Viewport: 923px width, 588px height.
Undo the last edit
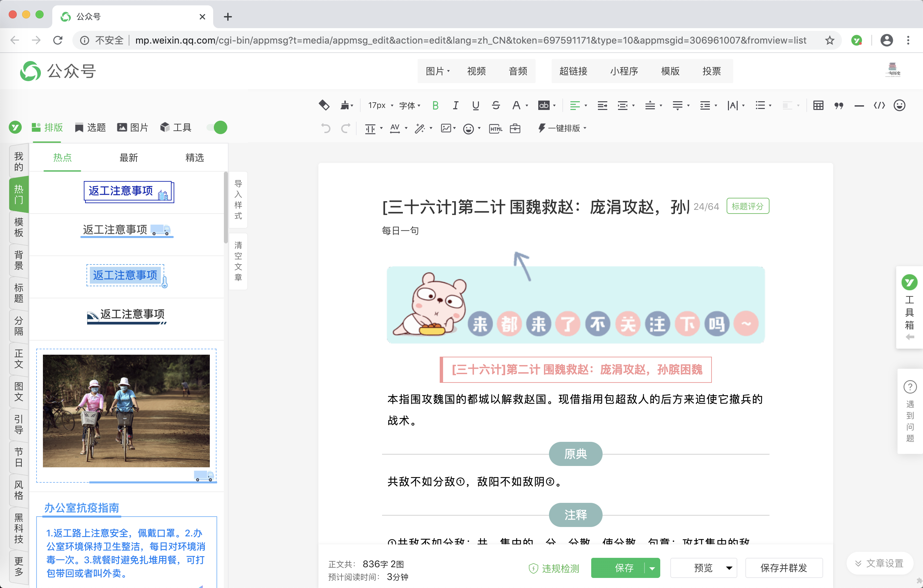(x=325, y=128)
